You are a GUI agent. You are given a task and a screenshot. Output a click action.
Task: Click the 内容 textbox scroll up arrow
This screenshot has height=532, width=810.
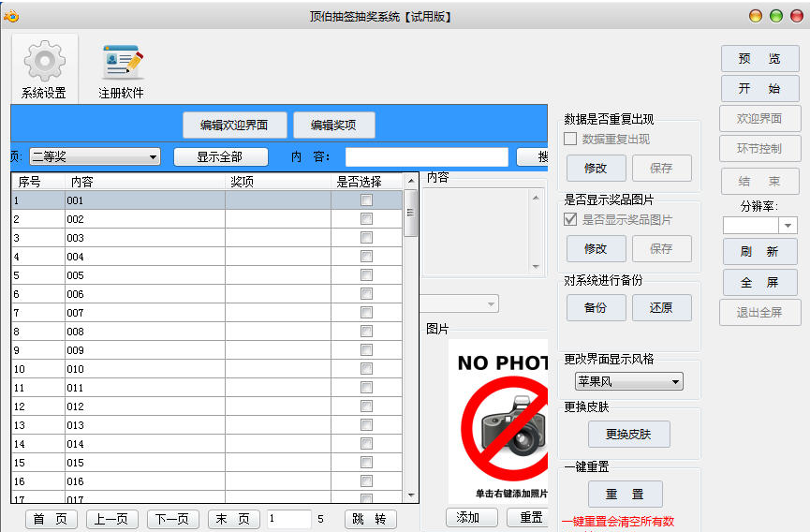tap(536, 198)
